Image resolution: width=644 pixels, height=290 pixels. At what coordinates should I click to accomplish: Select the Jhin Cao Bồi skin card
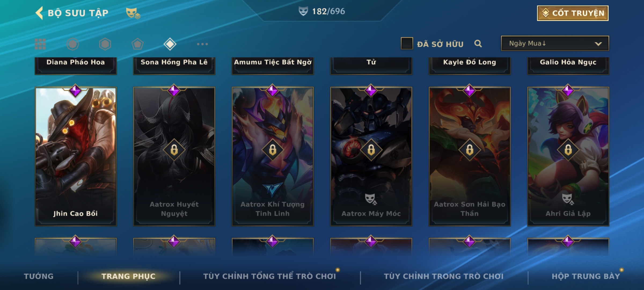[x=76, y=156]
